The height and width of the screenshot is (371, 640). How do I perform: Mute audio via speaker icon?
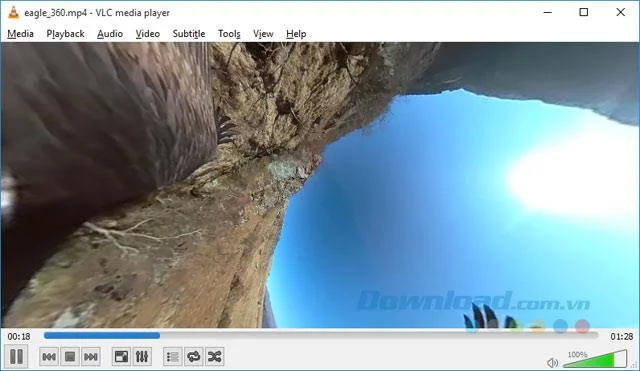point(552,362)
